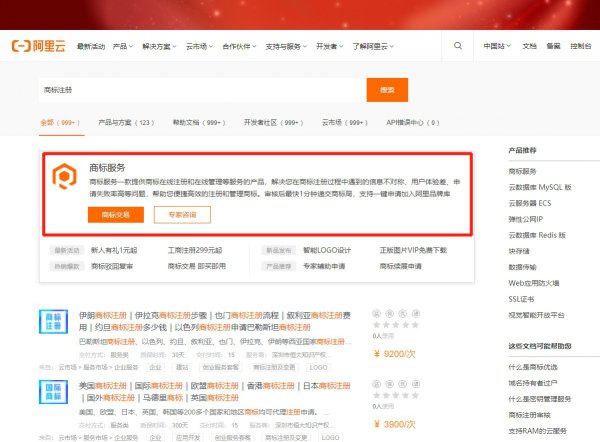Switch to 开发者社区 (999+) tab
600x442 pixels.
(x=274, y=122)
